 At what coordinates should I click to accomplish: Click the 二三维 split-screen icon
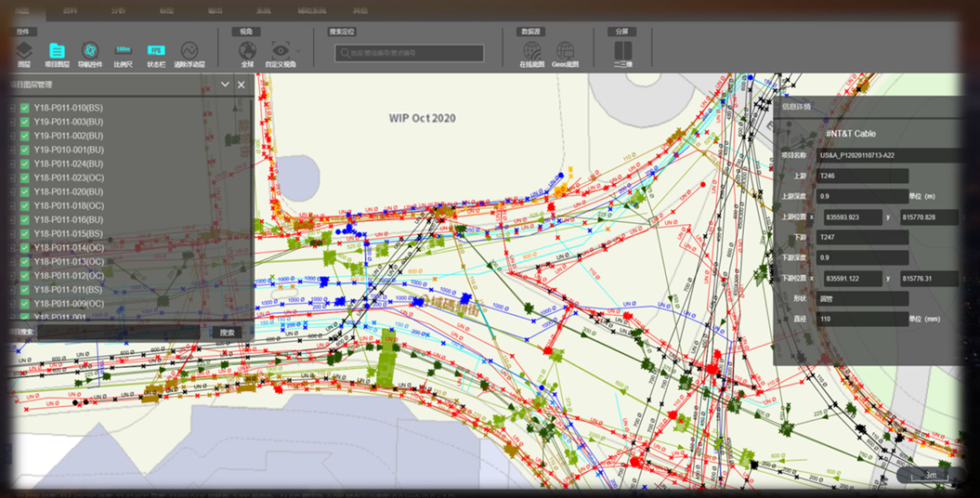623,51
